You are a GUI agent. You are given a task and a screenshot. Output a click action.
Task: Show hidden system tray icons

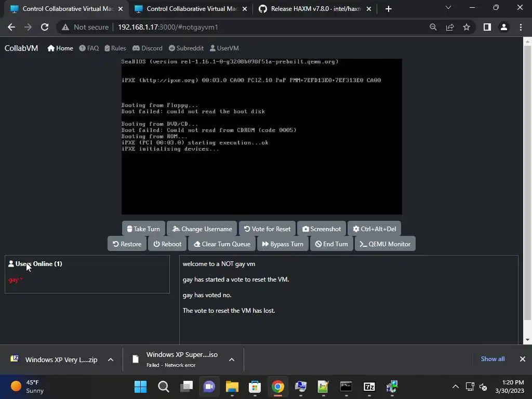[x=456, y=387]
